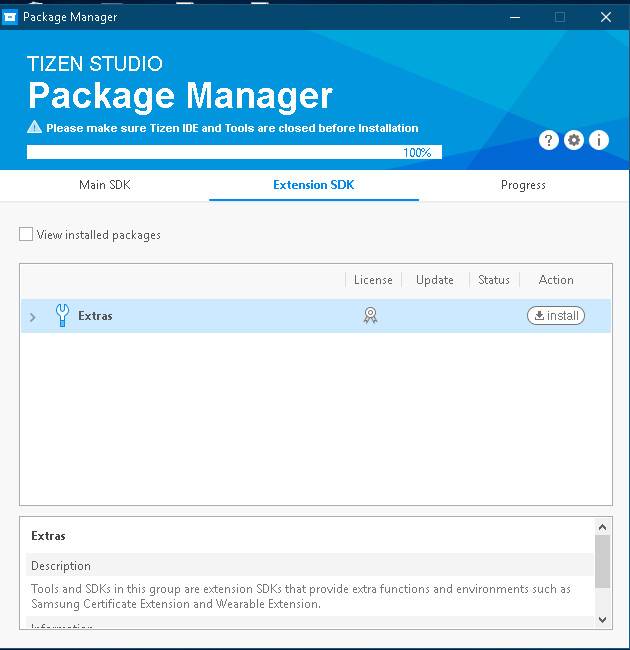The width and height of the screenshot is (630, 650).
Task: Click the Extras wrench icon
Action: coord(62,315)
